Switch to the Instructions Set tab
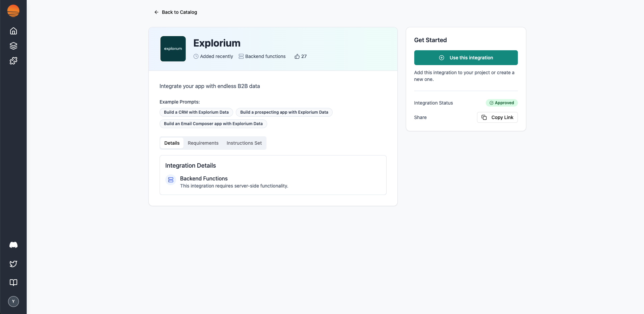 point(244,143)
